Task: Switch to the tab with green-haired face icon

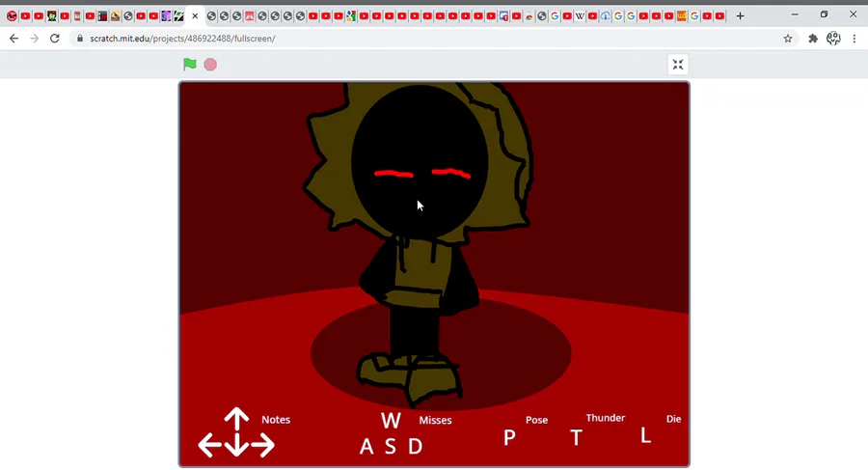Action: [51, 16]
